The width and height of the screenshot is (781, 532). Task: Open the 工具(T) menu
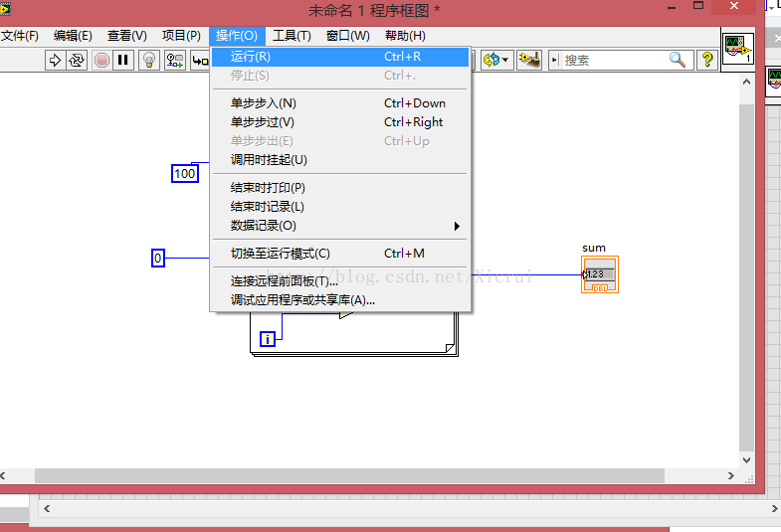click(292, 36)
